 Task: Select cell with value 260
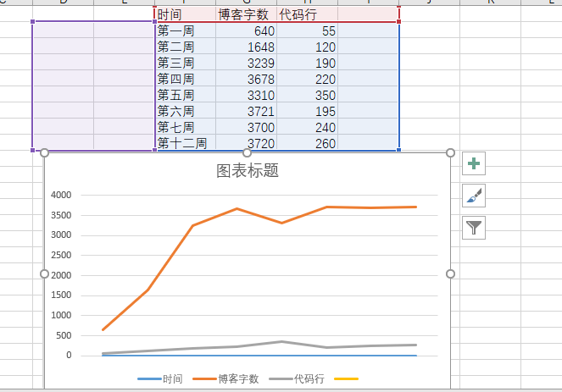pyautogui.click(x=307, y=143)
